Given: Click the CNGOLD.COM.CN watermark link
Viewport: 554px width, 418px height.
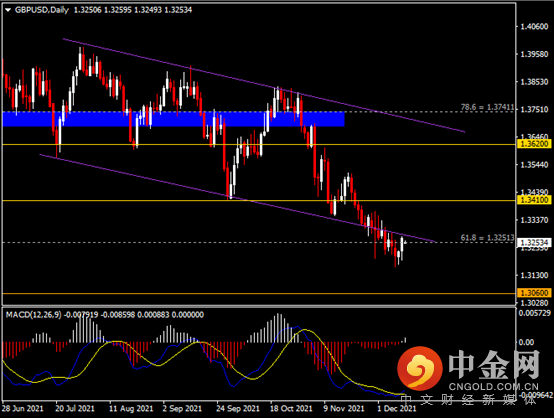Looking at the screenshot, I should point(494,387).
